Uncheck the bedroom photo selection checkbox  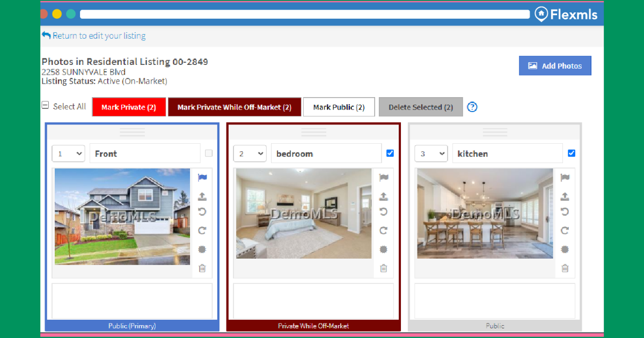click(390, 153)
